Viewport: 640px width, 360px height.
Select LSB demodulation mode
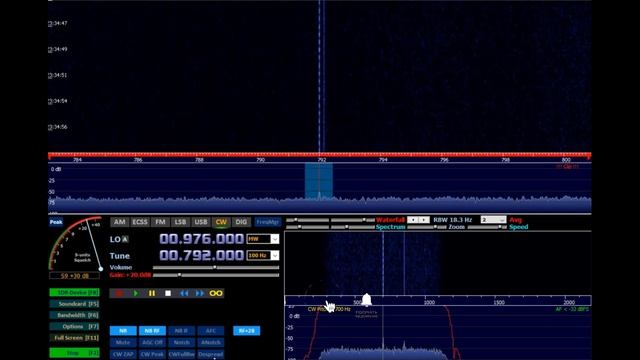pos(180,222)
